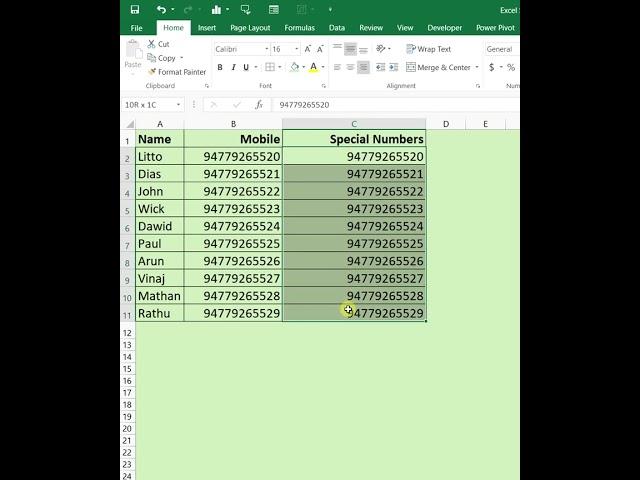Screen dimensions: 640x480
Task: Select the cell containing the name Mathan
Action: coord(159,296)
